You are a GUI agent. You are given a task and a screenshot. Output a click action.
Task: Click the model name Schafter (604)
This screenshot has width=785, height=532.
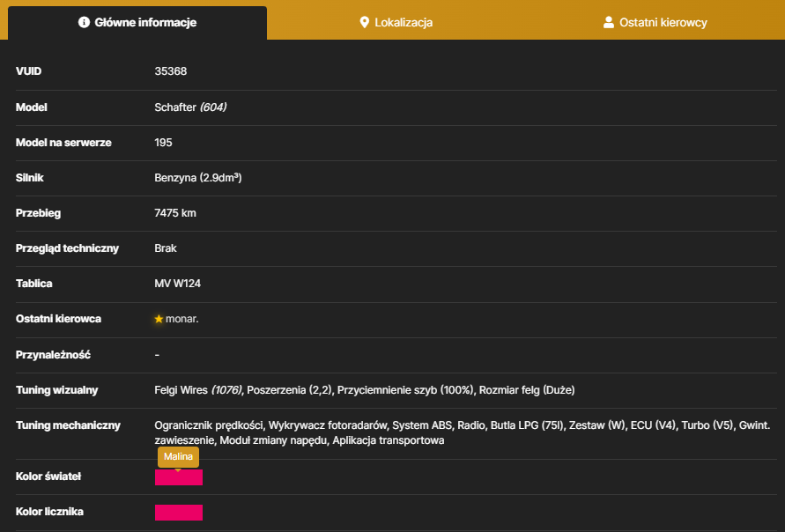point(190,107)
